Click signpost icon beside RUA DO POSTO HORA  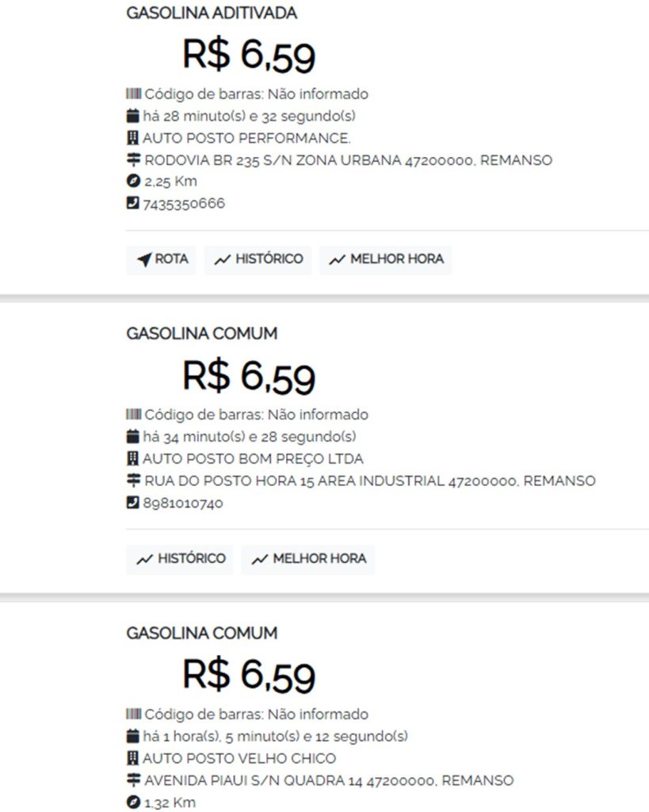[x=133, y=481]
